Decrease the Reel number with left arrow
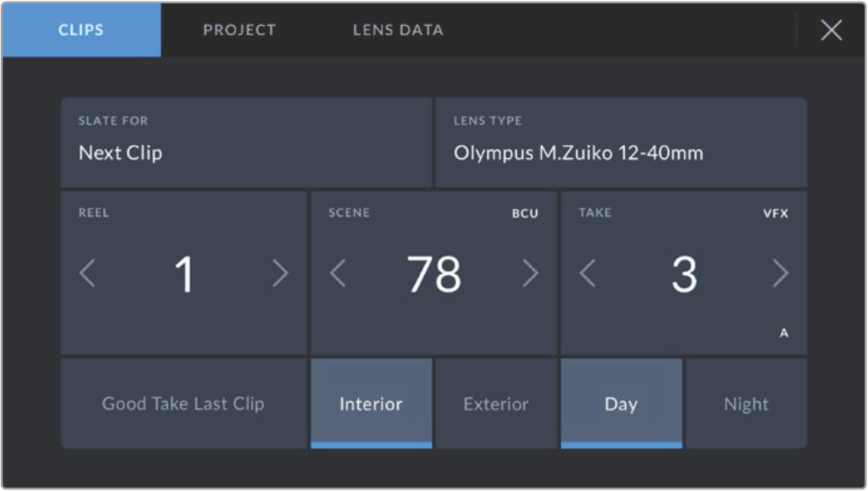 [88, 273]
